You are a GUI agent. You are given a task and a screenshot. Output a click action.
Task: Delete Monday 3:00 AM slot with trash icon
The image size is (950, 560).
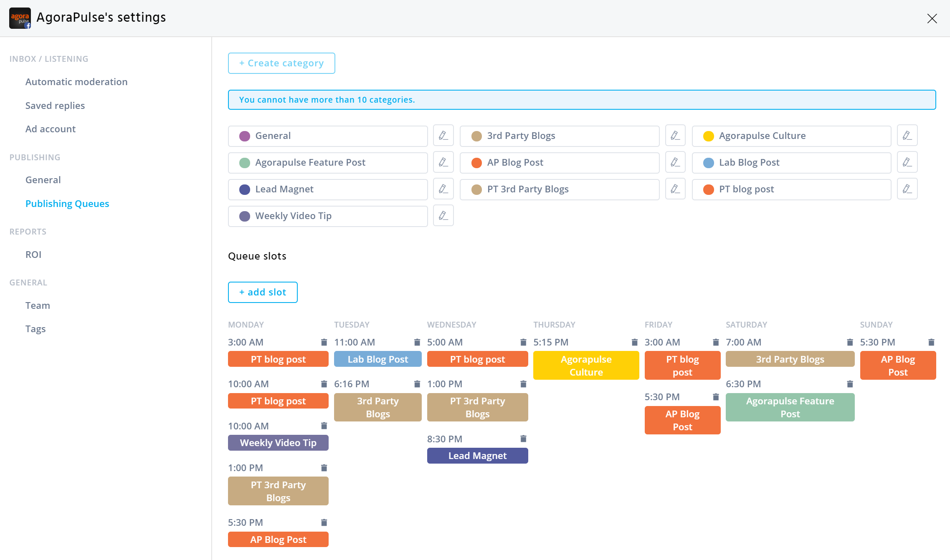324,342
